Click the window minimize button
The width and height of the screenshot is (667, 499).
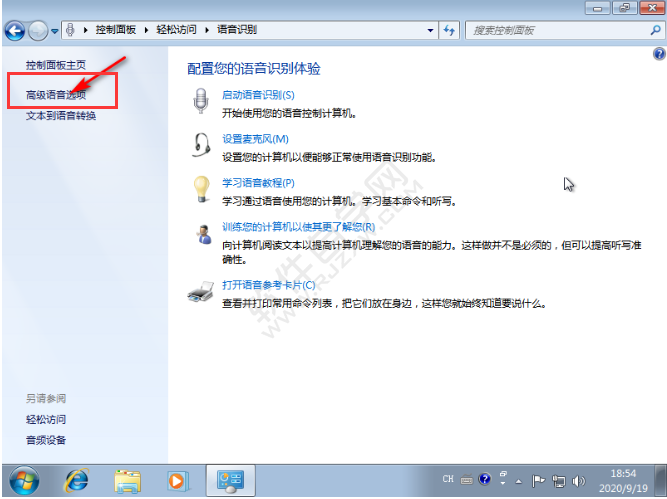(598, 8)
